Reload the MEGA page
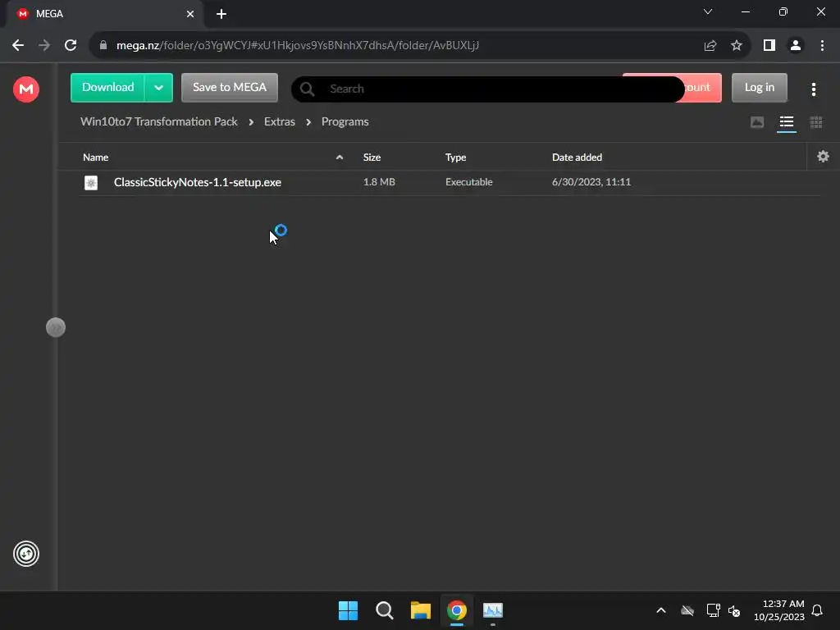The height and width of the screenshot is (630, 840). click(x=71, y=45)
